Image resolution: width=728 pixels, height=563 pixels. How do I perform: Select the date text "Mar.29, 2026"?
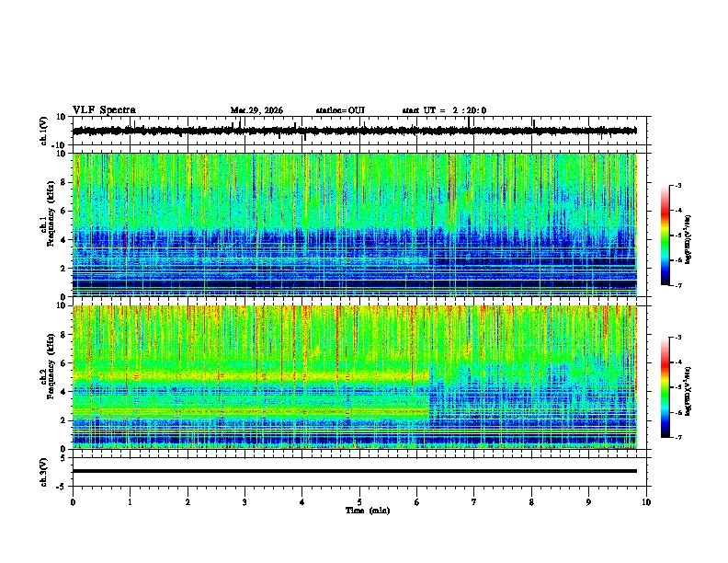pos(256,110)
